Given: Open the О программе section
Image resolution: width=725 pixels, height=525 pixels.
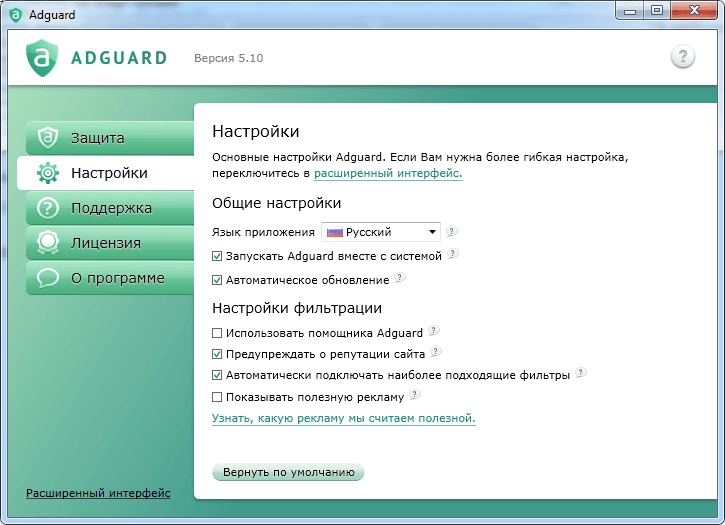Looking at the screenshot, I should click(x=110, y=278).
